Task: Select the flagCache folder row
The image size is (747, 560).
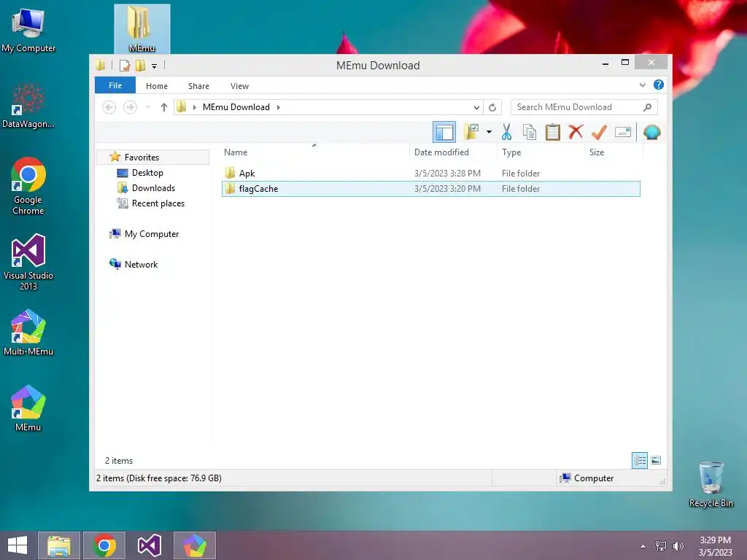Action: (x=430, y=189)
